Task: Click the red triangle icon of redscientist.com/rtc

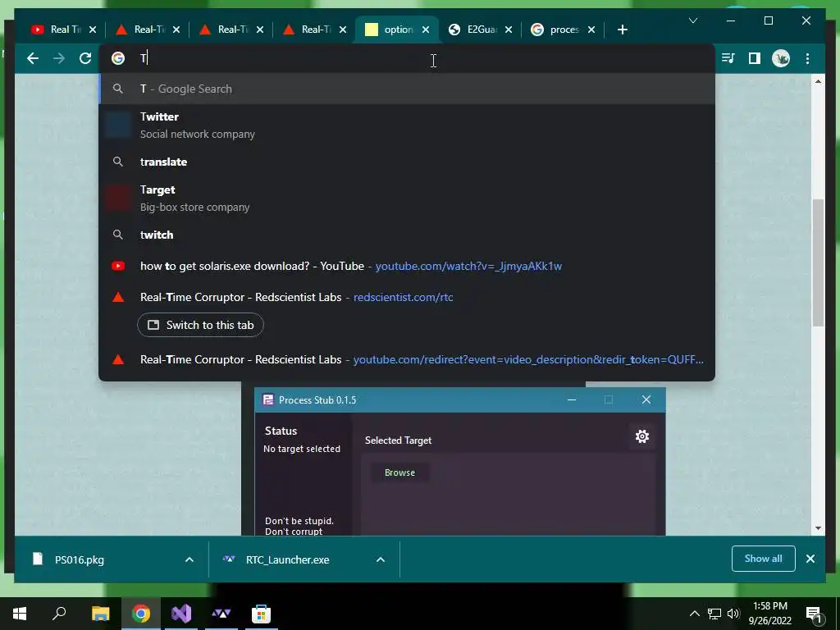Action: point(118,297)
